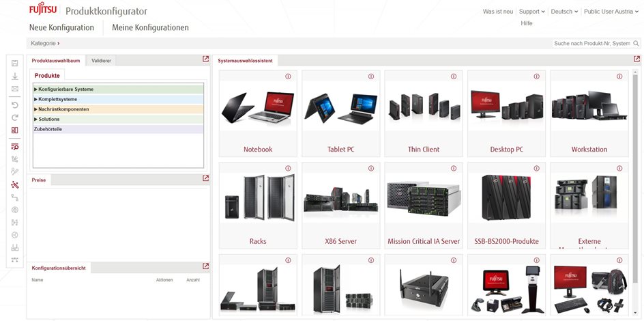This screenshot has height=321, width=644.
Task: Choose the X86 Server category card
Action: pyautogui.click(x=341, y=206)
